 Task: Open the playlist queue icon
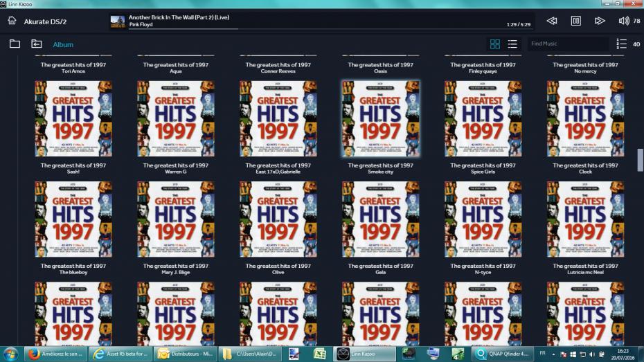[621, 44]
